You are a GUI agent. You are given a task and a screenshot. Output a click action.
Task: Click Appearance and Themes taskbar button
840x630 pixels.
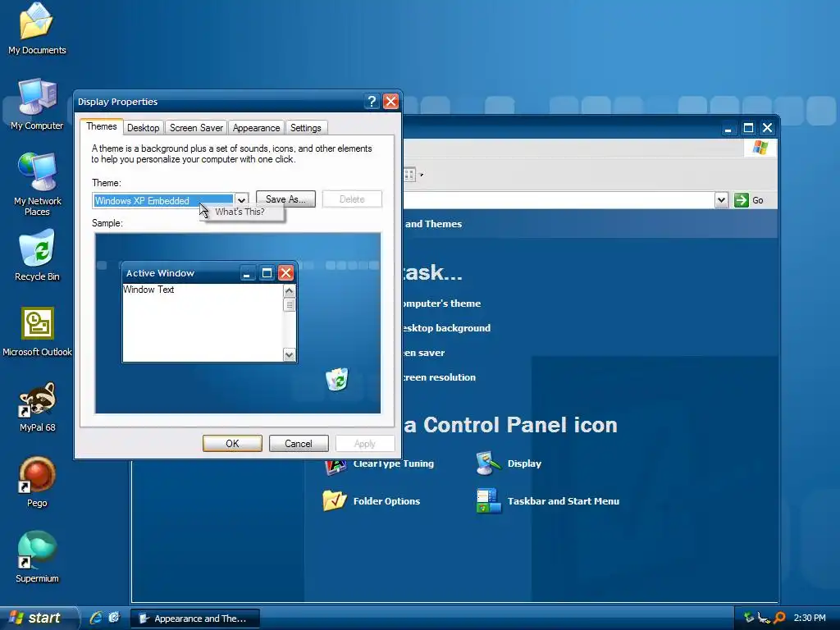[195, 619]
